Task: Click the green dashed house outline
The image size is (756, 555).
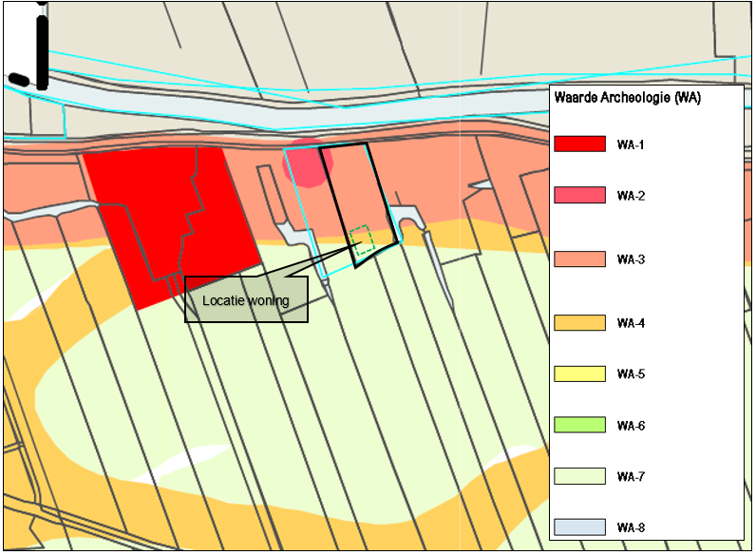Action: pyautogui.click(x=362, y=239)
